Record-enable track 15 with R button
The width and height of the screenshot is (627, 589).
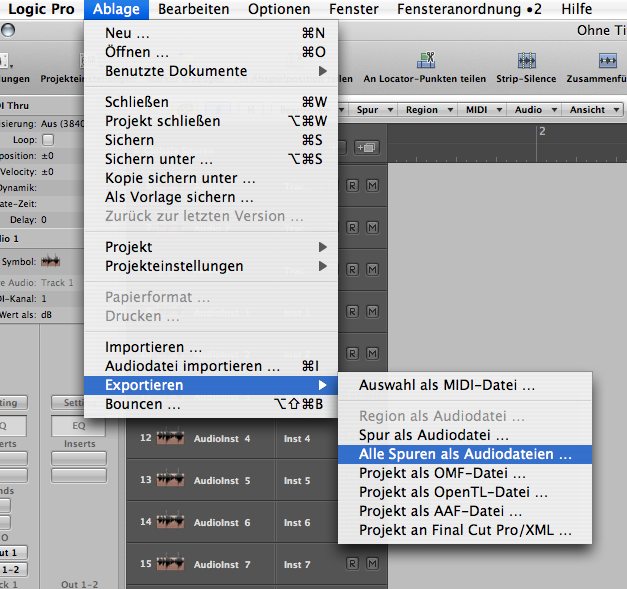click(x=352, y=563)
